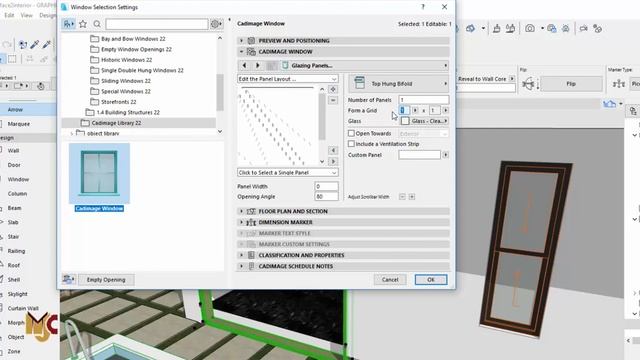
Task: Decrease Adjust Similar Width with minus
Action: tap(402, 197)
